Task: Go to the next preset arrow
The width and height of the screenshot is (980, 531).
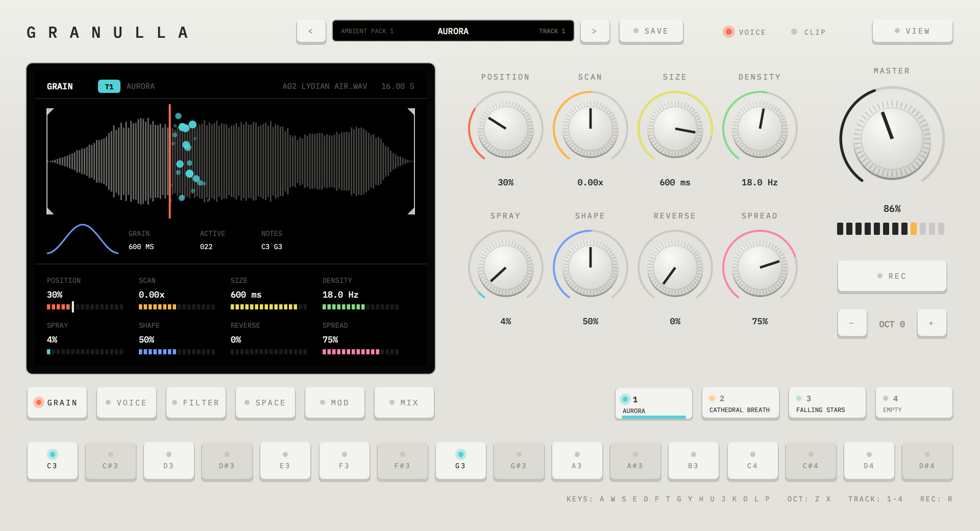Action: (x=595, y=31)
